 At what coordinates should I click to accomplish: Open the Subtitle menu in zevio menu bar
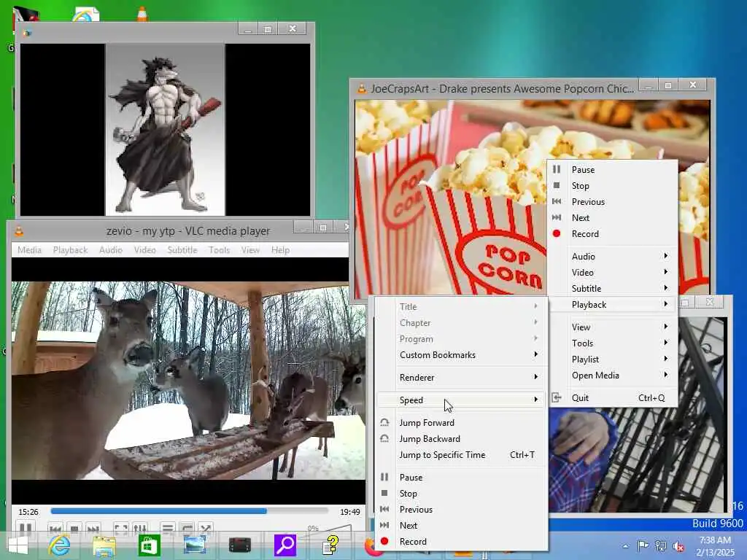click(182, 250)
